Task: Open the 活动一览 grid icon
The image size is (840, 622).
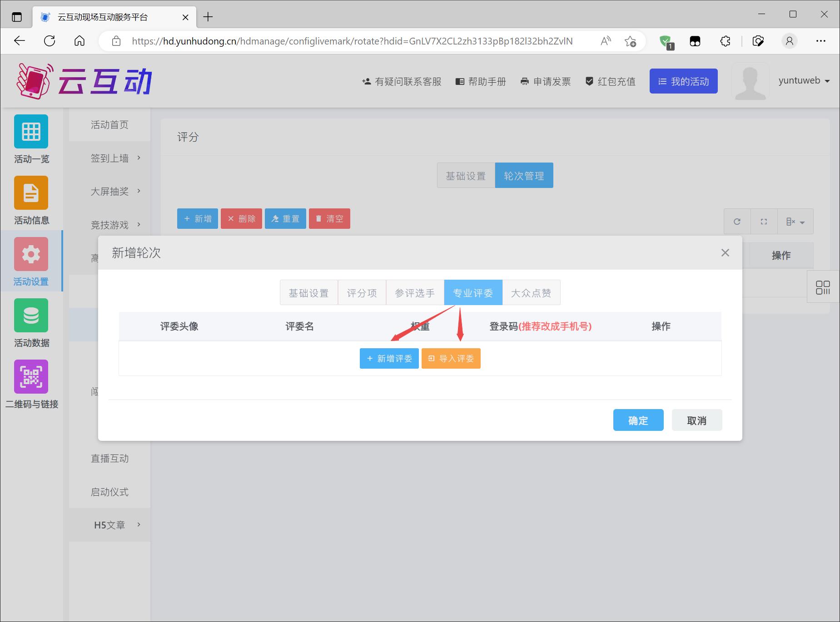Action: pos(31,132)
